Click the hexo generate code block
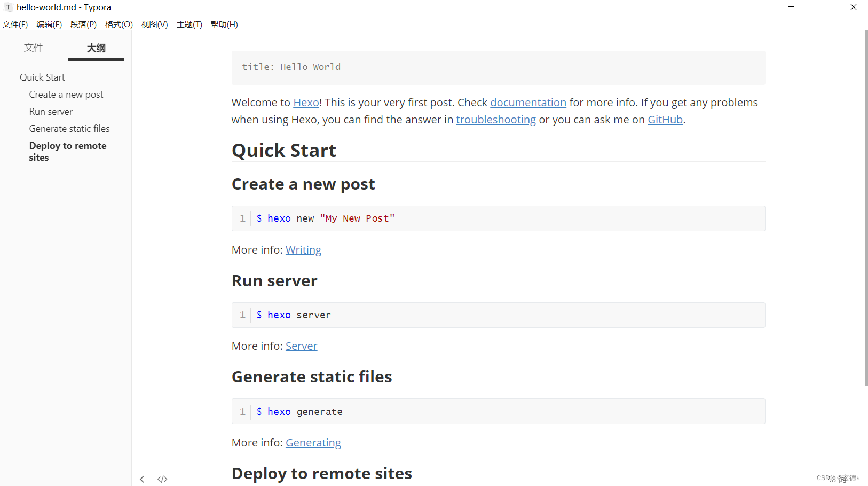Screen dimensions: 868x486 pyautogui.click(x=498, y=411)
